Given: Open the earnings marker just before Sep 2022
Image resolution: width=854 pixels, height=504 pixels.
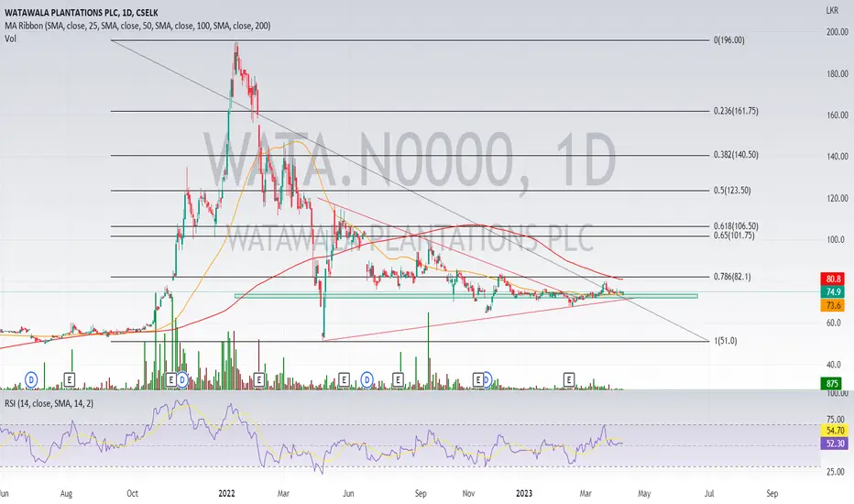Looking at the screenshot, I should [398, 379].
